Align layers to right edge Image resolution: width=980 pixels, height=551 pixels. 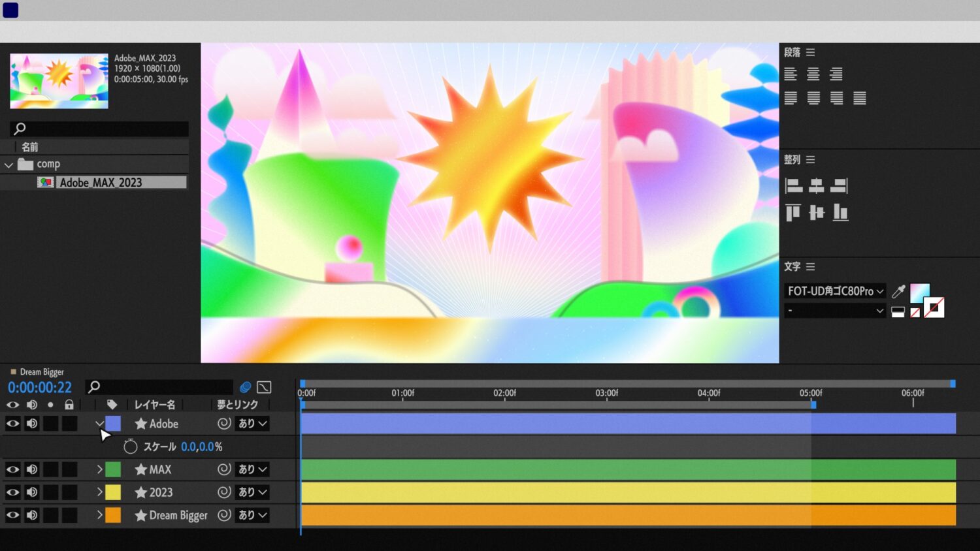[x=840, y=186]
